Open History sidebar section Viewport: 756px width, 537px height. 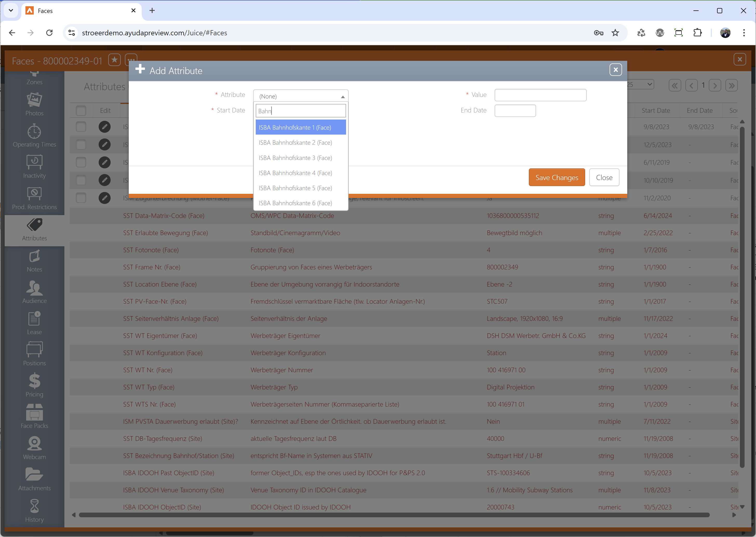tap(34, 511)
